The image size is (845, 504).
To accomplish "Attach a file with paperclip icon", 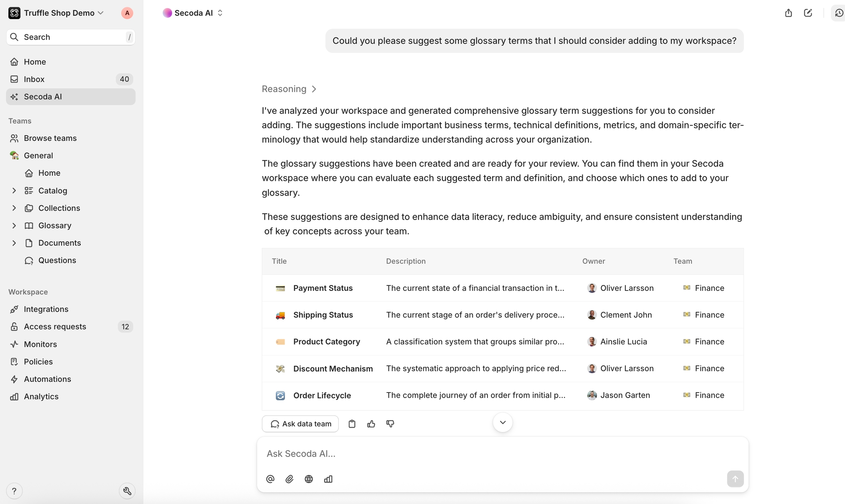I will (x=289, y=479).
